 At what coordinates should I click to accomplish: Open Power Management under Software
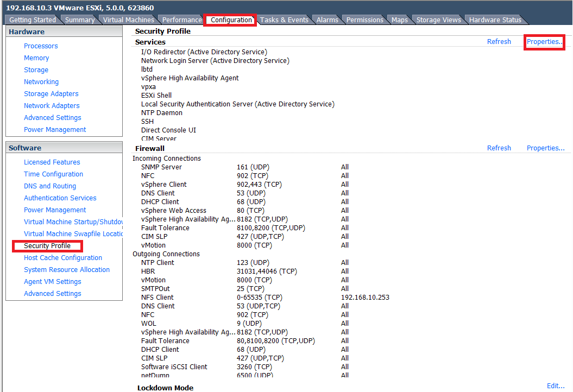(55, 210)
